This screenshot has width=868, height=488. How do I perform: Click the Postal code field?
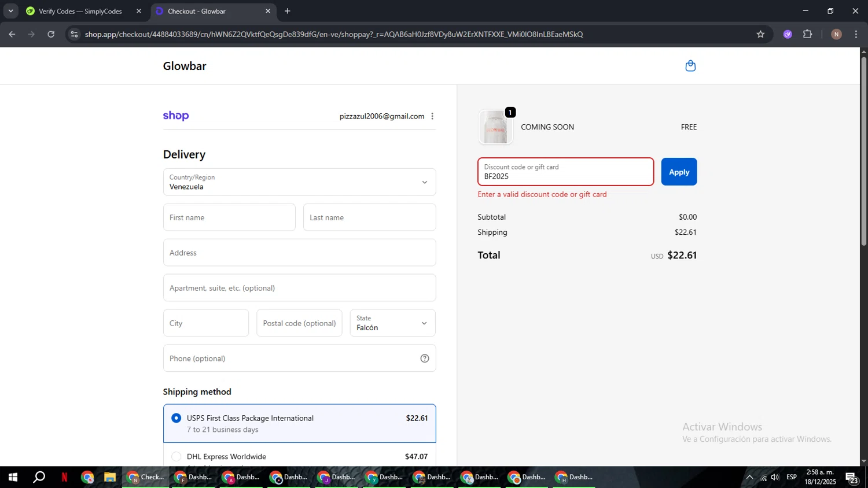300,323
